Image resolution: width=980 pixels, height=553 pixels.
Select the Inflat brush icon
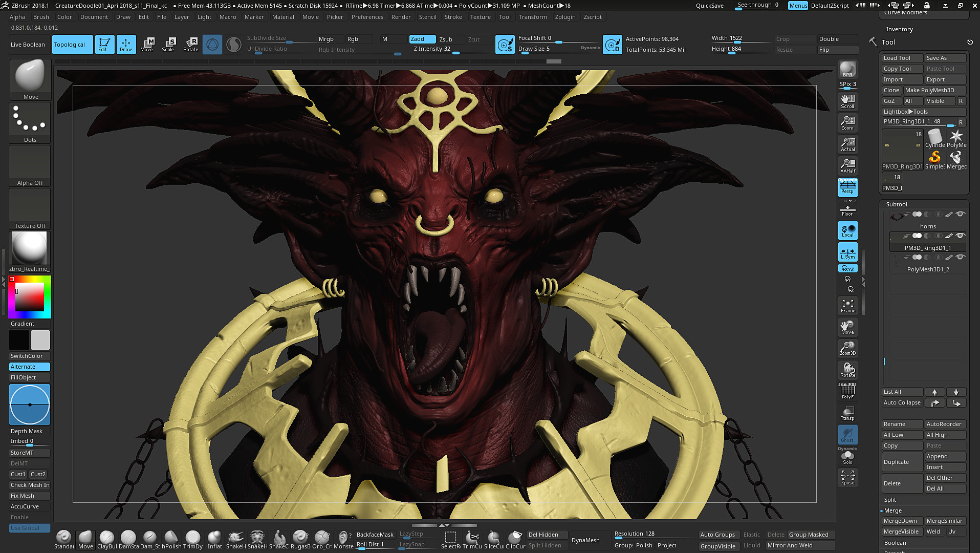(x=214, y=540)
